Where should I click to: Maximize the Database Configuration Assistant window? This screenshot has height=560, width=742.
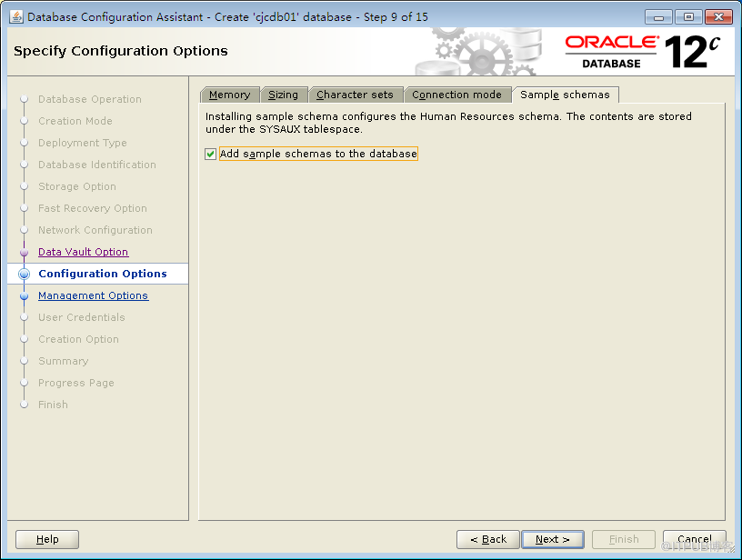[x=688, y=17]
